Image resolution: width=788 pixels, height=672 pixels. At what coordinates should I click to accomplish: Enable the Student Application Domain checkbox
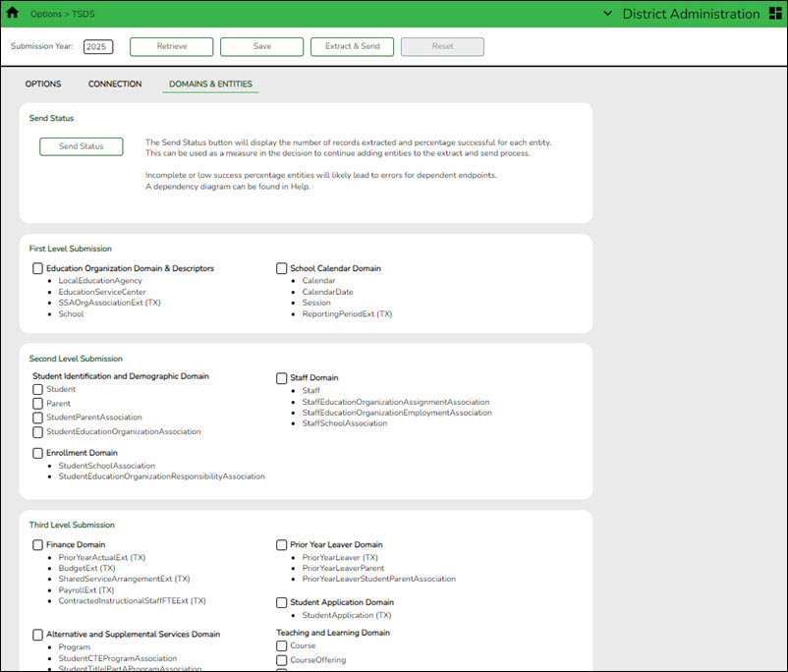point(282,603)
